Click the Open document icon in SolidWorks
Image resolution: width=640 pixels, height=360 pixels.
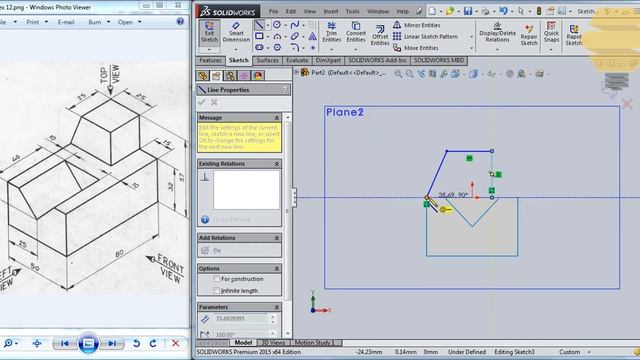click(450, 11)
